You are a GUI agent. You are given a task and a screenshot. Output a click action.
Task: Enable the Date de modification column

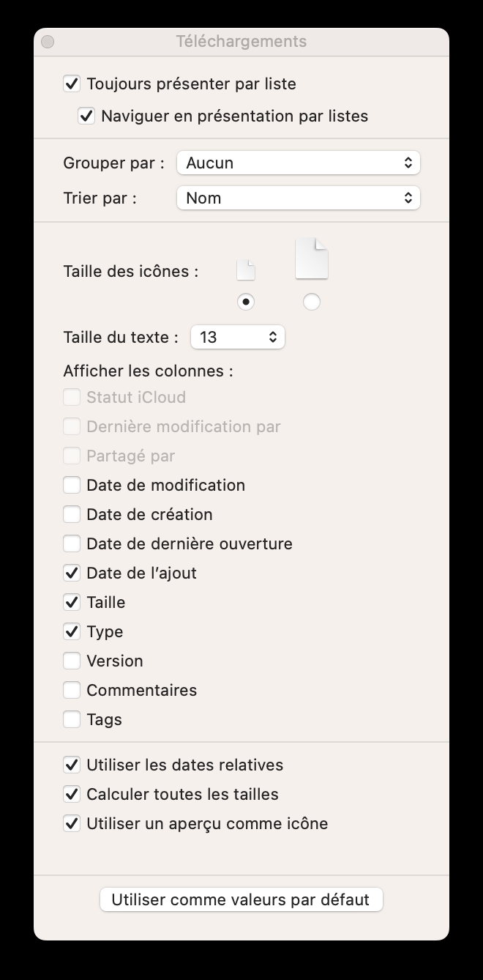click(x=72, y=485)
